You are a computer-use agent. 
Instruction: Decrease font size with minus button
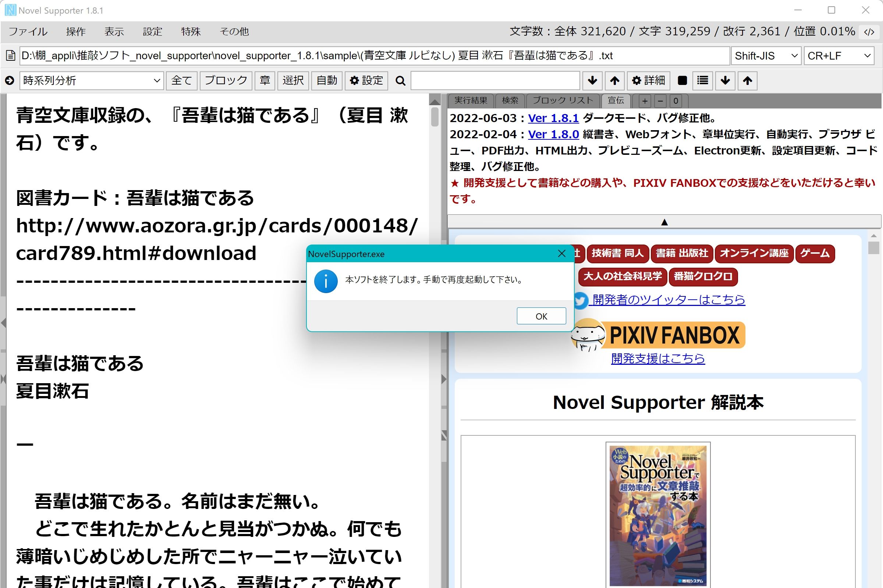point(660,101)
